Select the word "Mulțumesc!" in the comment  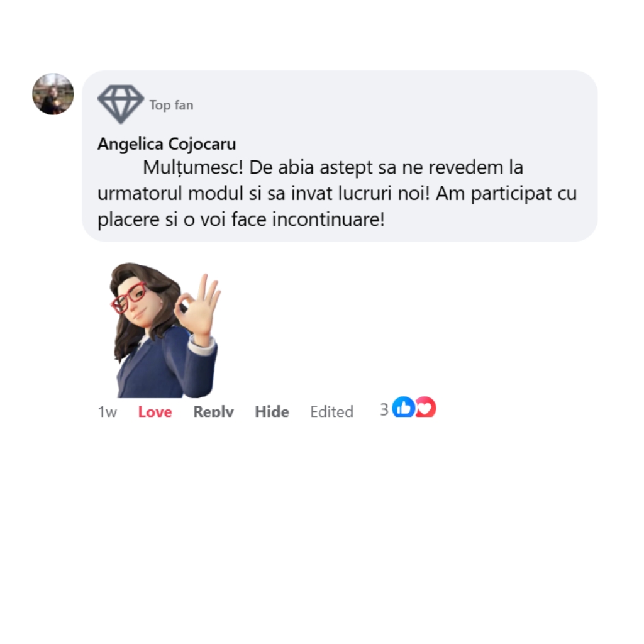193,167
